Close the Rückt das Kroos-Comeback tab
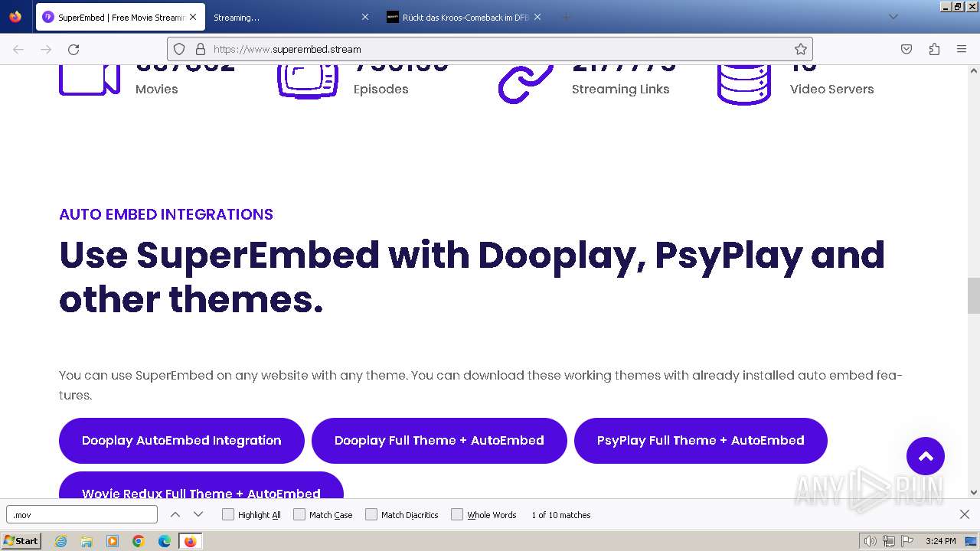Screen dimensions: 980x551 click(537, 17)
